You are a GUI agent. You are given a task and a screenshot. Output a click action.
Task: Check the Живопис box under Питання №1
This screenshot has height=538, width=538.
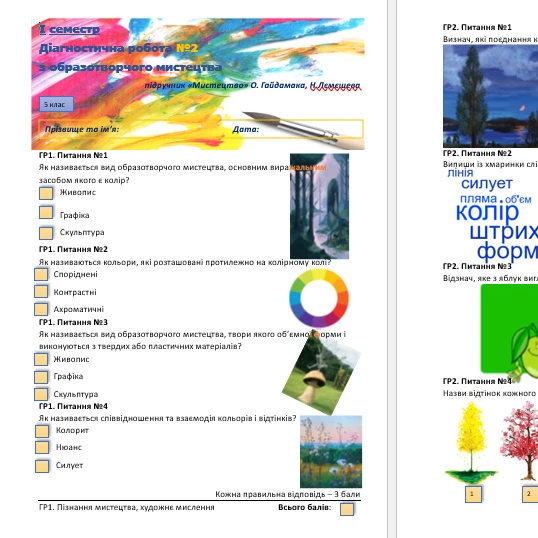(46, 193)
